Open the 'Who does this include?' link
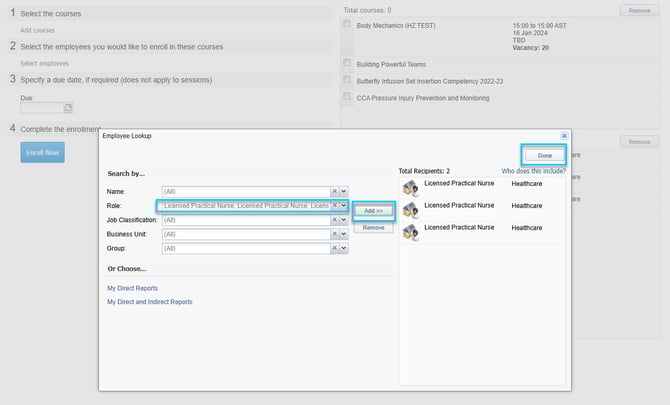Image resolution: width=670 pixels, height=405 pixels. coord(533,171)
